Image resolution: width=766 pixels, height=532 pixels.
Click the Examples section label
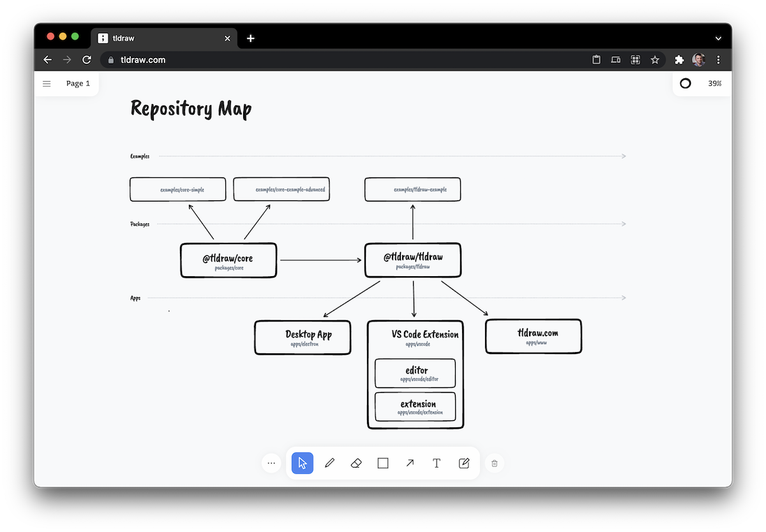pyautogui.click(x=140, y=156)
